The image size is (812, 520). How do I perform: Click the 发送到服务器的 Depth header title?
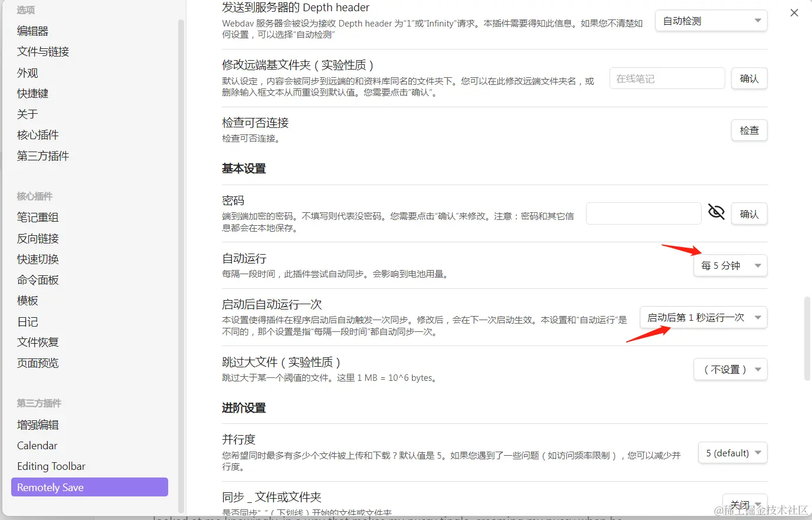(296, 7)
